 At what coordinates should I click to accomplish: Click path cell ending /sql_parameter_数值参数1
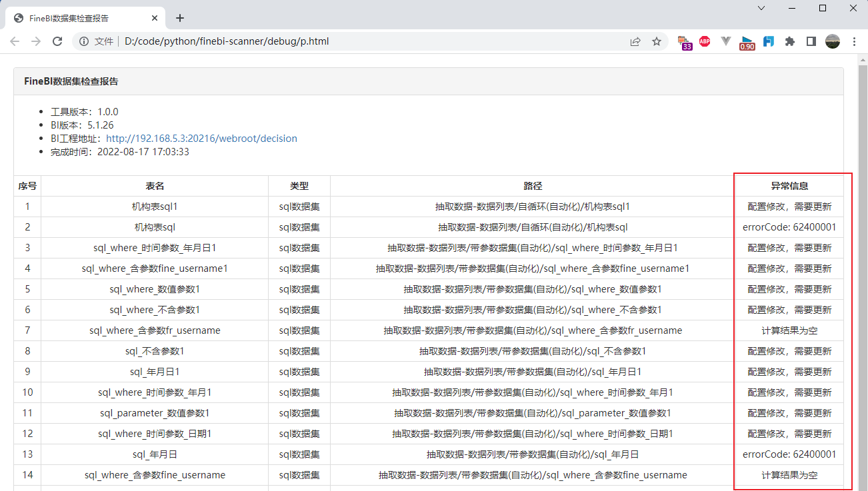[x=533, y=413]
